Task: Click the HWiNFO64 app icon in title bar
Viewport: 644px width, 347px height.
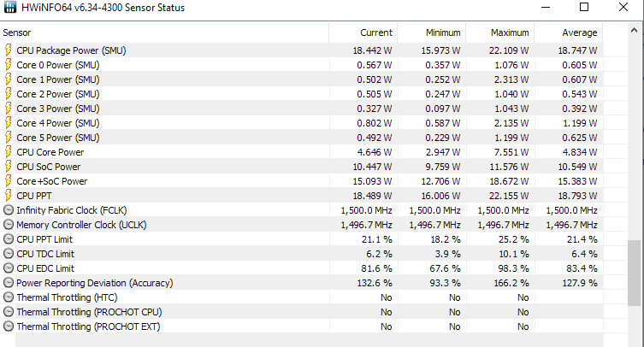Action: click(x=9, y=8)
